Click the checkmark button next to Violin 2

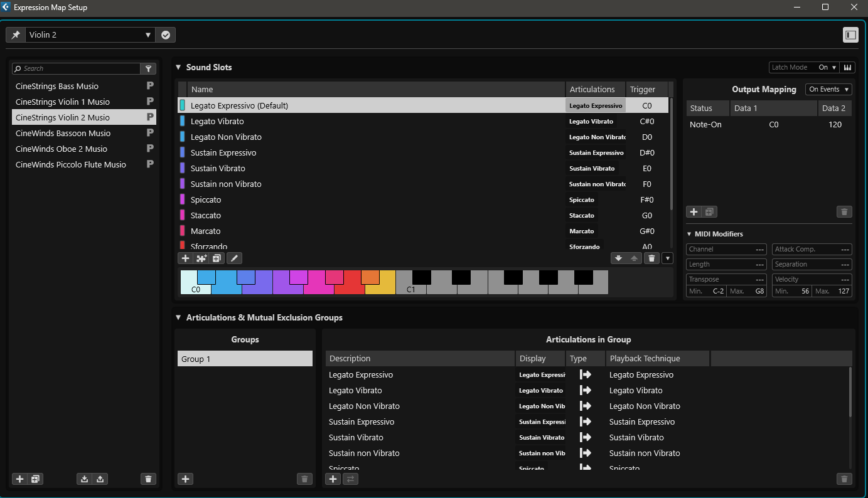(x=166, y=35)
